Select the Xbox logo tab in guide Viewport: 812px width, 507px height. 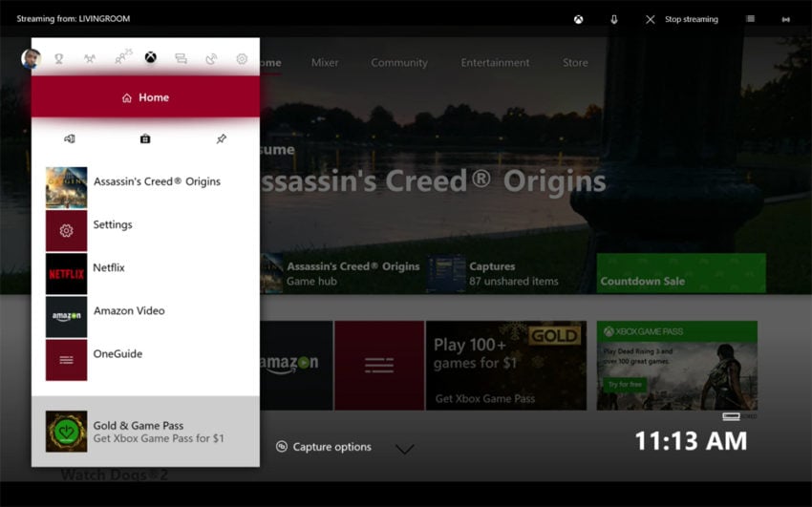pyautogui.click(x=151, y=58)
